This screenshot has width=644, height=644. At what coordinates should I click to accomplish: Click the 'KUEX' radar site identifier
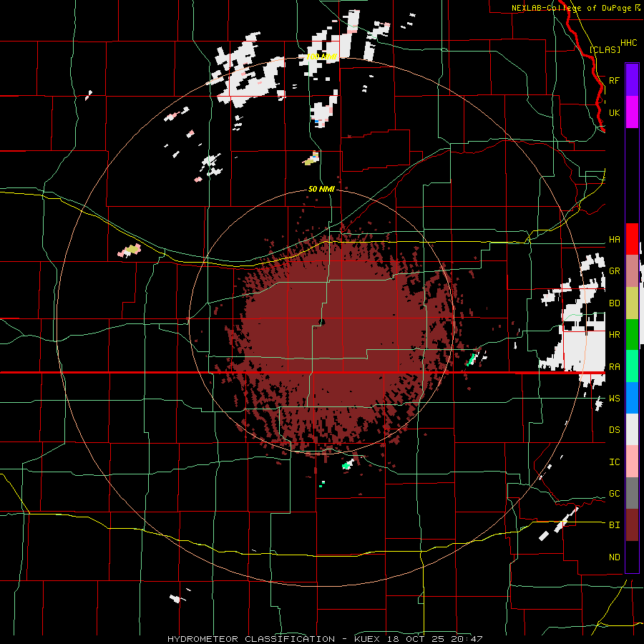[367, 639]
